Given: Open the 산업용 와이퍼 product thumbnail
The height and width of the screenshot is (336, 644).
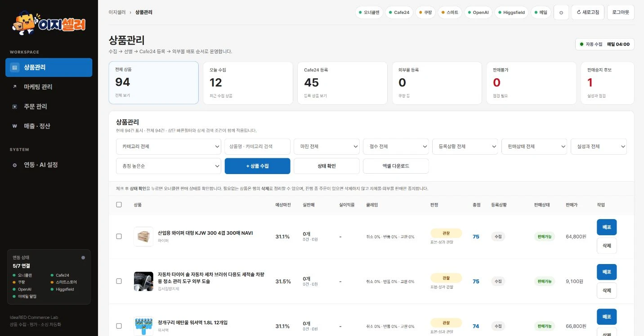Looking at the screenshot, I should pyautogui.click(x=143, y=237).
